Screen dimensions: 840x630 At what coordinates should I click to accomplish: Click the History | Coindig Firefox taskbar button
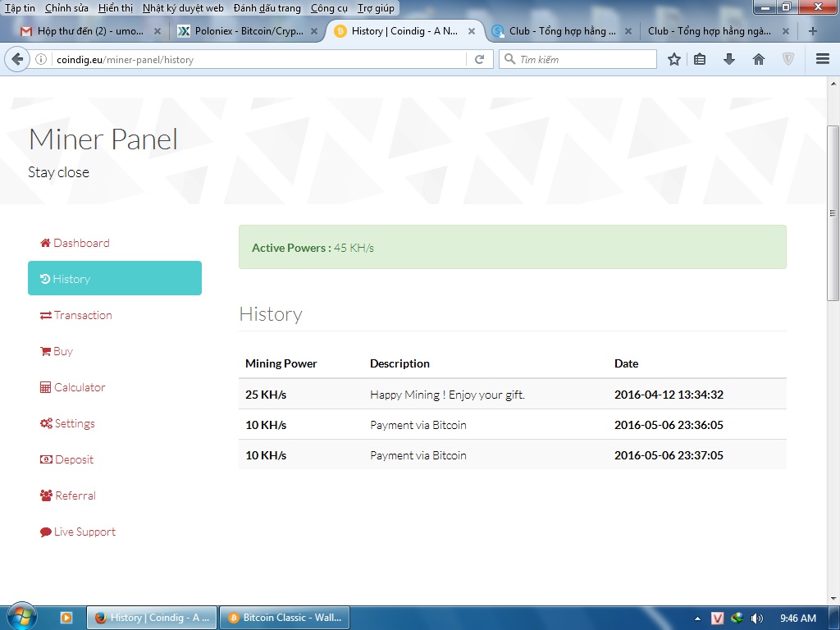152,618
